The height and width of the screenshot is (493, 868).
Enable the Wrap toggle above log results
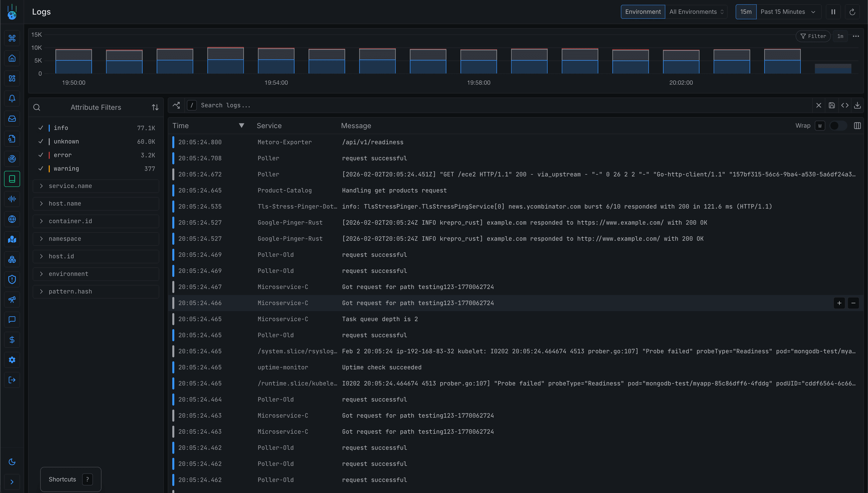838,126
